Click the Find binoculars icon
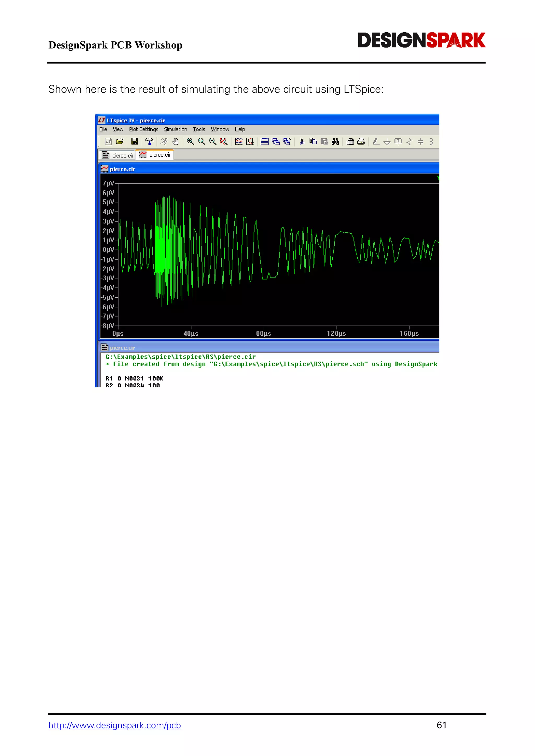 point(335,141)
